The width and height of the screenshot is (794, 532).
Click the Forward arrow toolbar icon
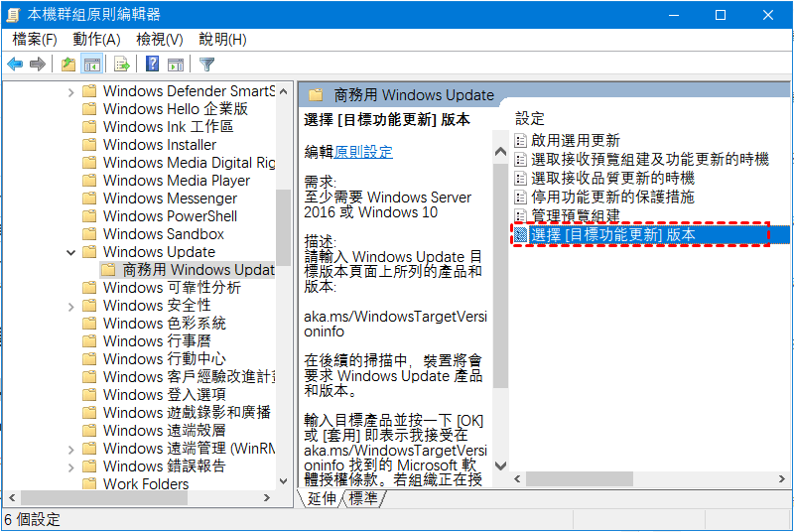38,65
